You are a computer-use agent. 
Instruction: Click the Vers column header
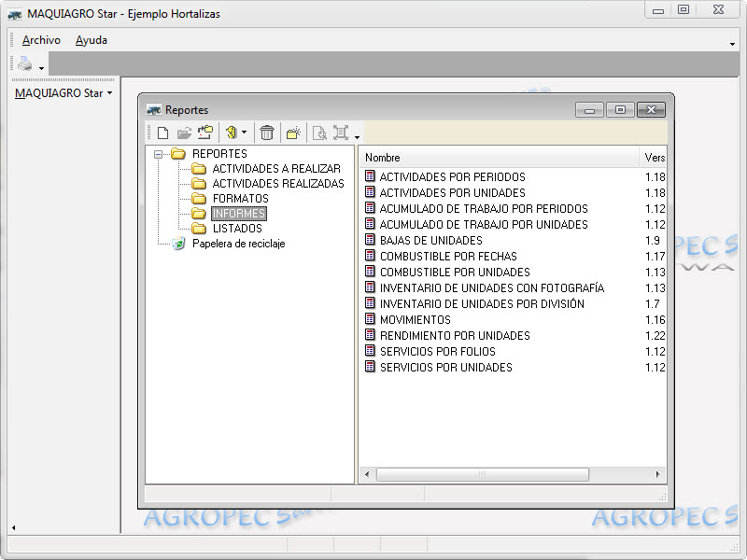click(x=653, y=157)
